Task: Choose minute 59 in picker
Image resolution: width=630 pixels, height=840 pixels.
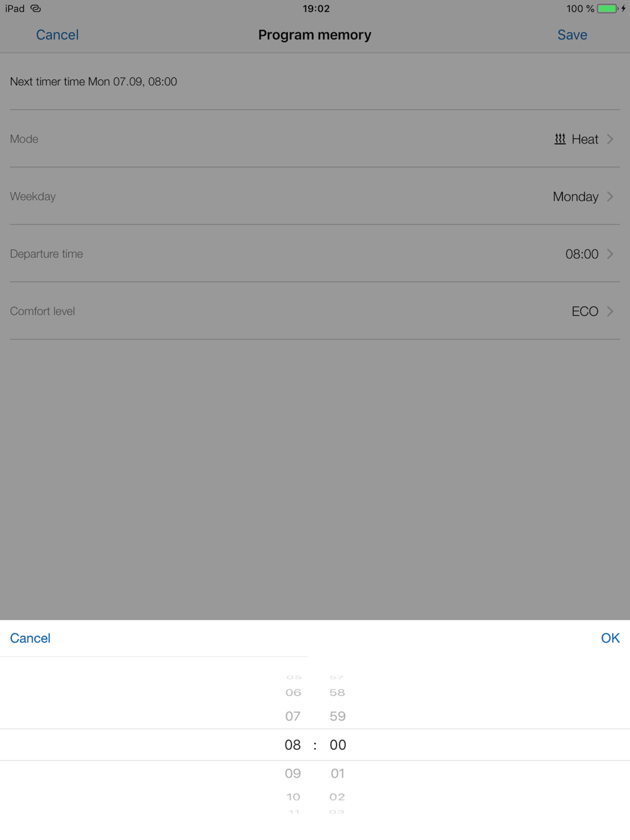Action: click(338, 716)
